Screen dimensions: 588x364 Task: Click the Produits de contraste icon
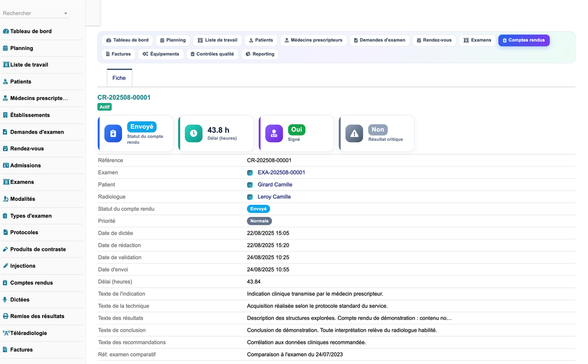tap(5, 249)
